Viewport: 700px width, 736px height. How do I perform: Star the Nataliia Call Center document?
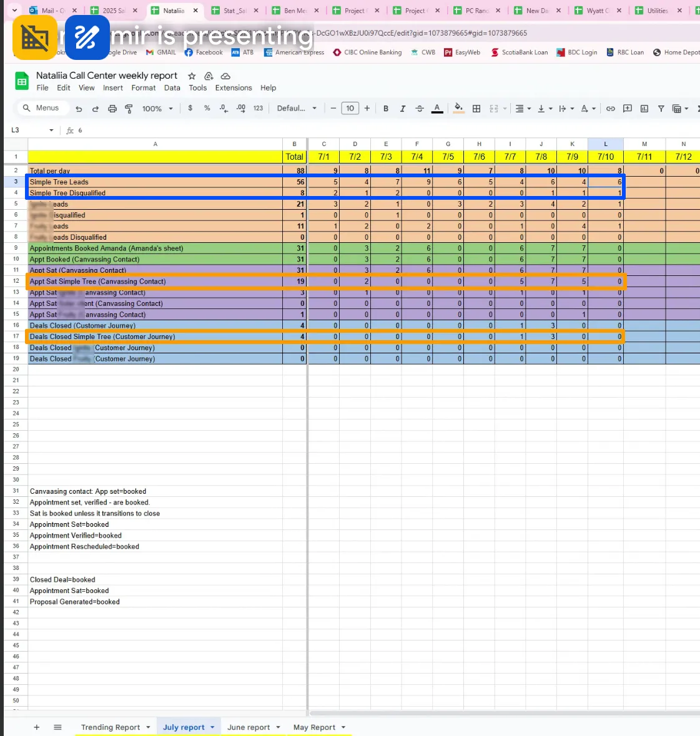coord(192,76)
